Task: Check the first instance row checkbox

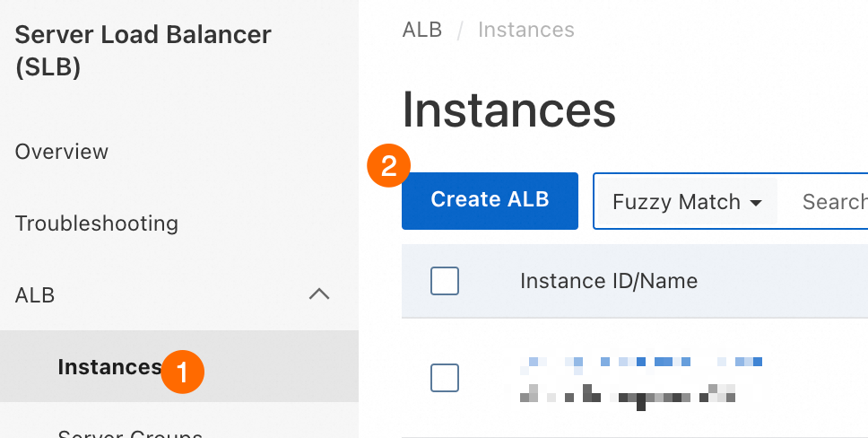Action: 445,378
